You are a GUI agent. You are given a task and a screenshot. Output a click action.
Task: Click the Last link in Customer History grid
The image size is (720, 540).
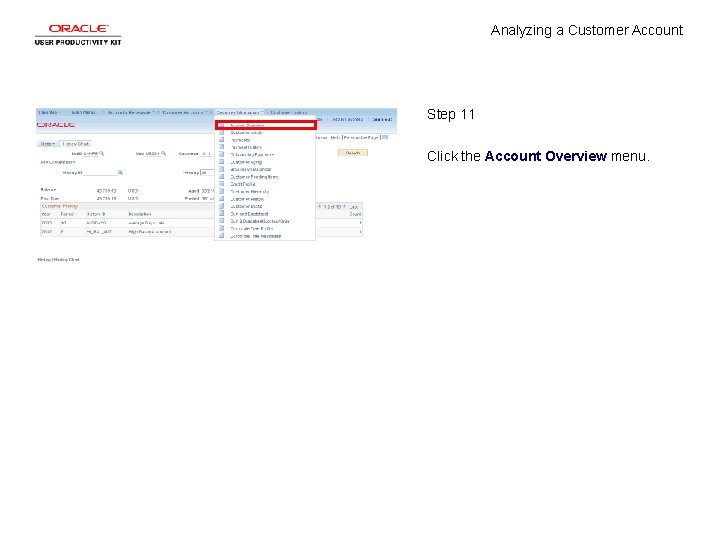point(354,207)
